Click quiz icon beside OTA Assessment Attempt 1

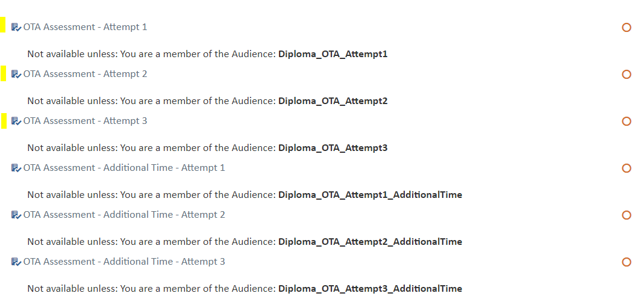pos(16,27)
